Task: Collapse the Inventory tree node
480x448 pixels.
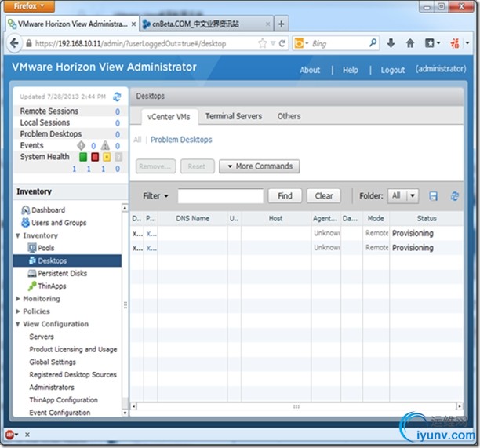Action: coord(18,235)
